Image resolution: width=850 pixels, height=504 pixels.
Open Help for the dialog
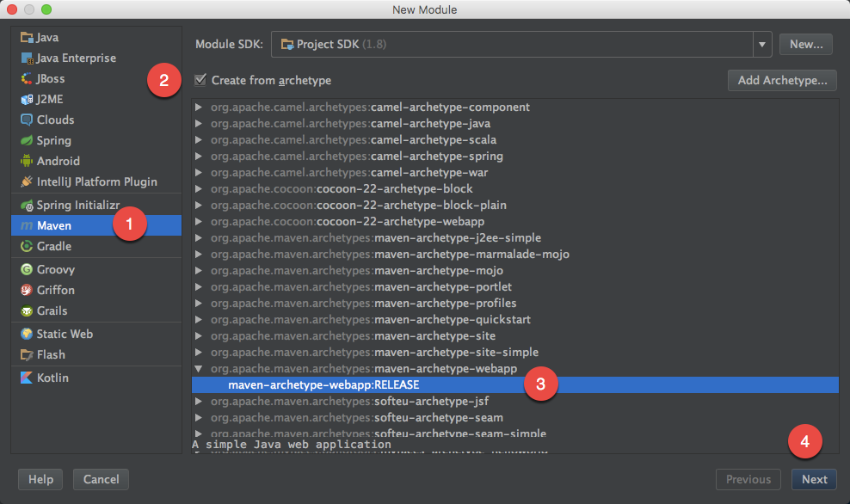point(40,480)
